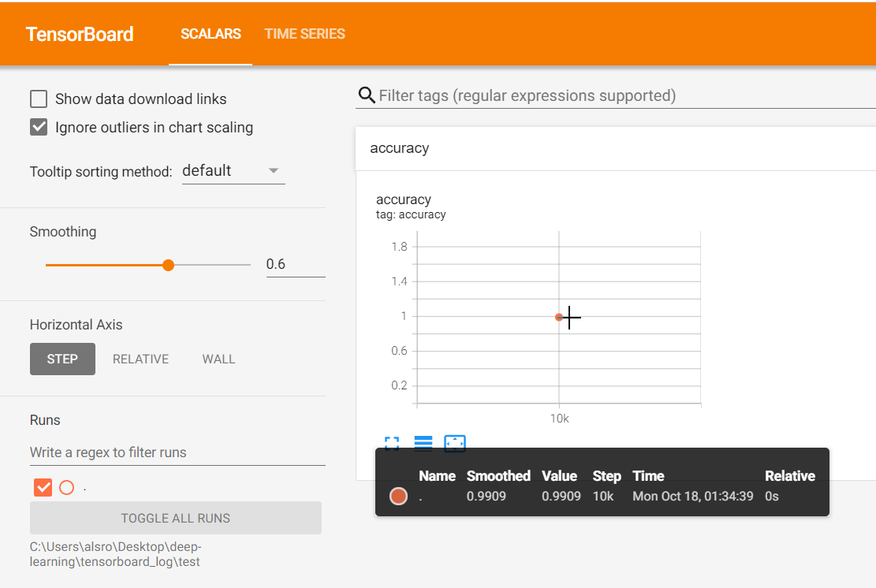Click the log directory path text
876x588 pixels.
coord(115,554)
